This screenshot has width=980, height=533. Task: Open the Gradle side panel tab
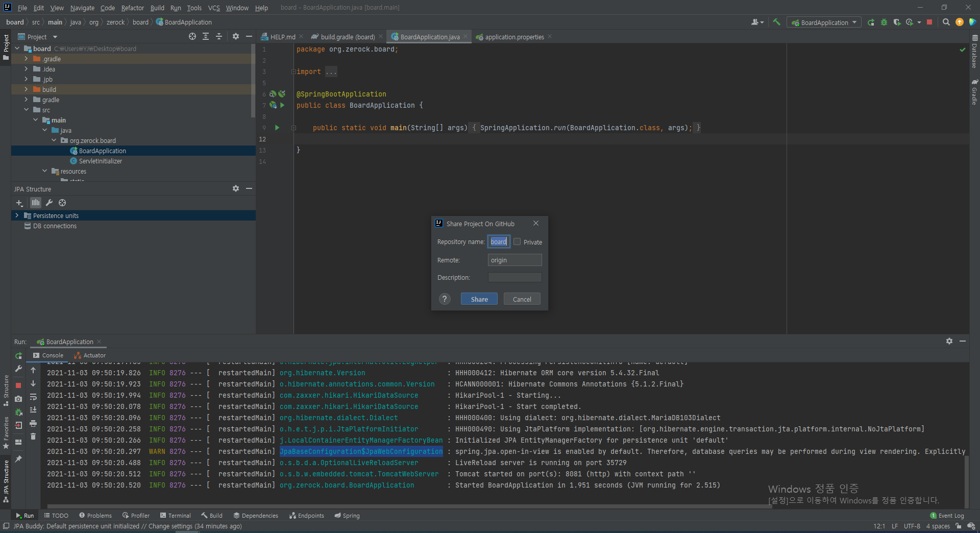coord(974,92)
